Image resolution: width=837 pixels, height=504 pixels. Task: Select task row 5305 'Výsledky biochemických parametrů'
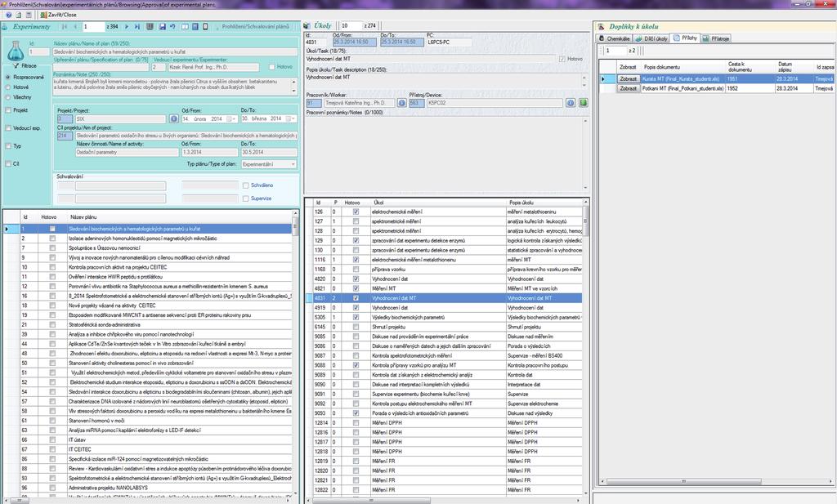tap(443, 317)
